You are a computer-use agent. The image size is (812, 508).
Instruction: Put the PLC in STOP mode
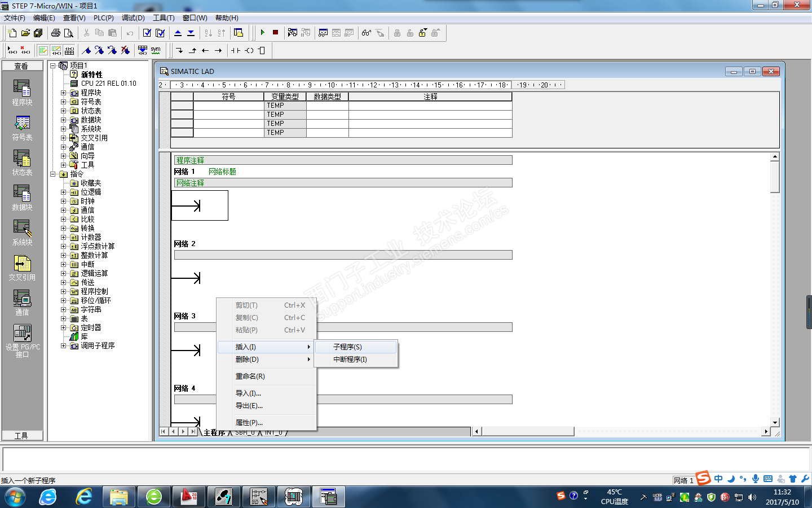point(275,33)
